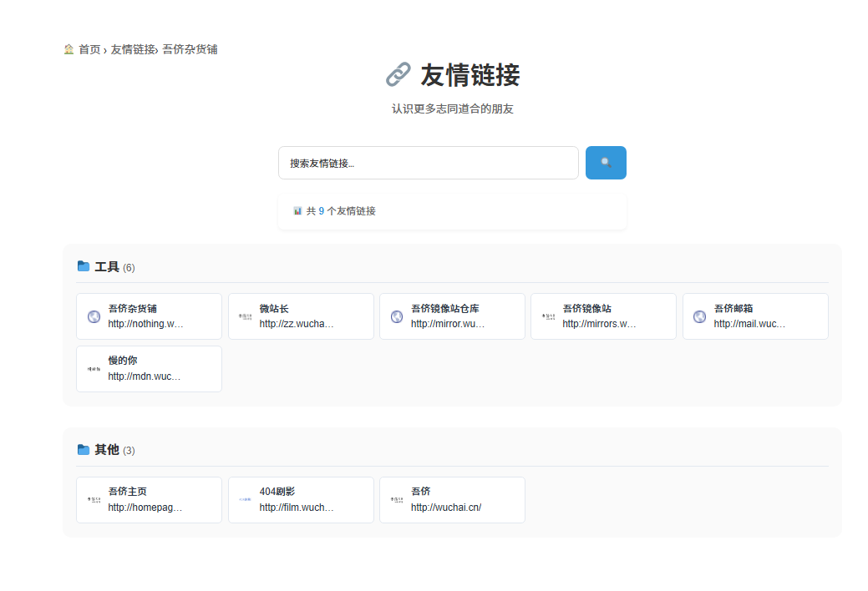Click the 认识更多志同道合的朋友 subtitle
Image resolution: width=868 pixels, height=591 pixels.
452,109
